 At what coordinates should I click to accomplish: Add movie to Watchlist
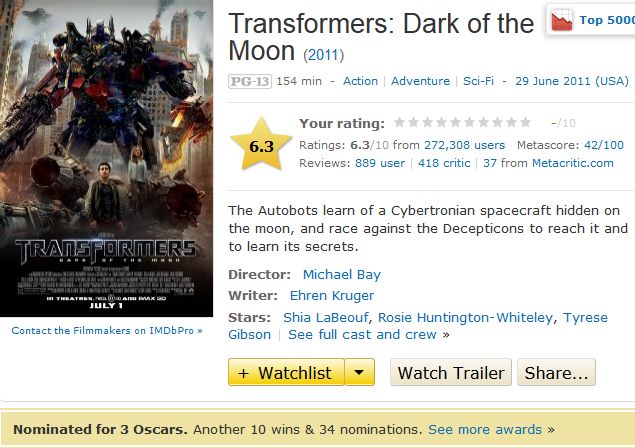286,373
